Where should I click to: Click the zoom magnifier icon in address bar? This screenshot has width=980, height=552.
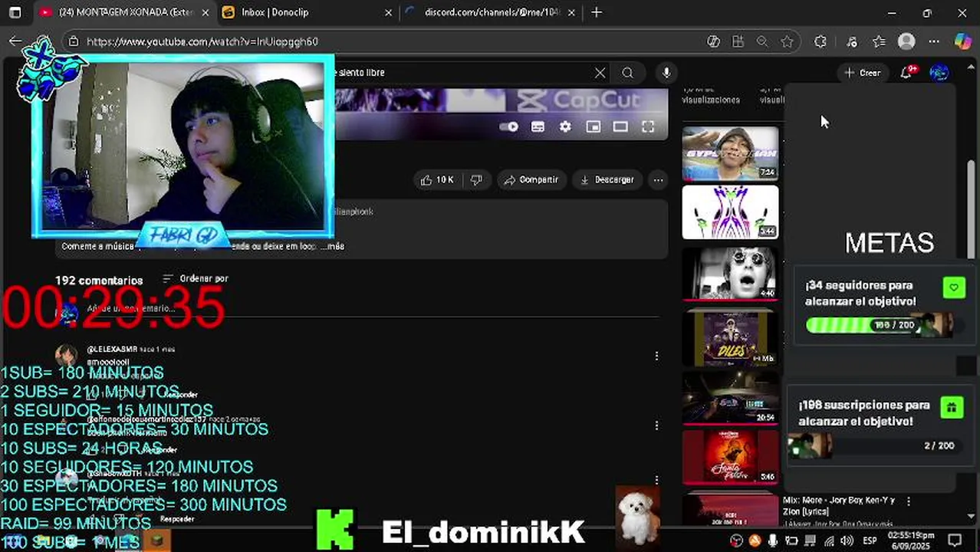(762, 41)
